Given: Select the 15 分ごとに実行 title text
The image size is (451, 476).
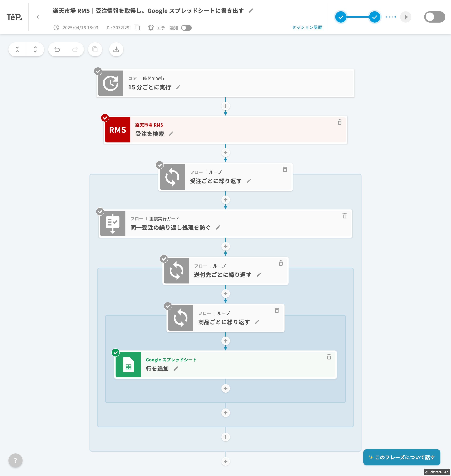Looking at the screenshot, I should (150, 87).
